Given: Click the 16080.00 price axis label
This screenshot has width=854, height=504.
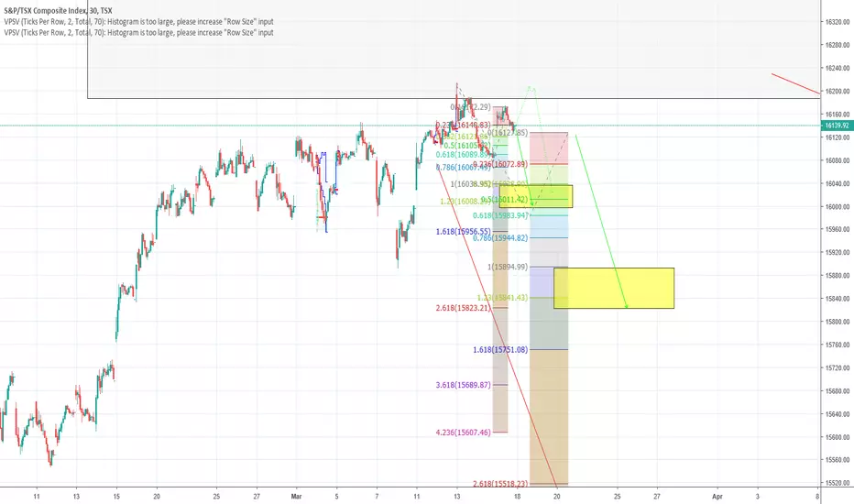Looking at the screenshot, I should click(838, 160).
